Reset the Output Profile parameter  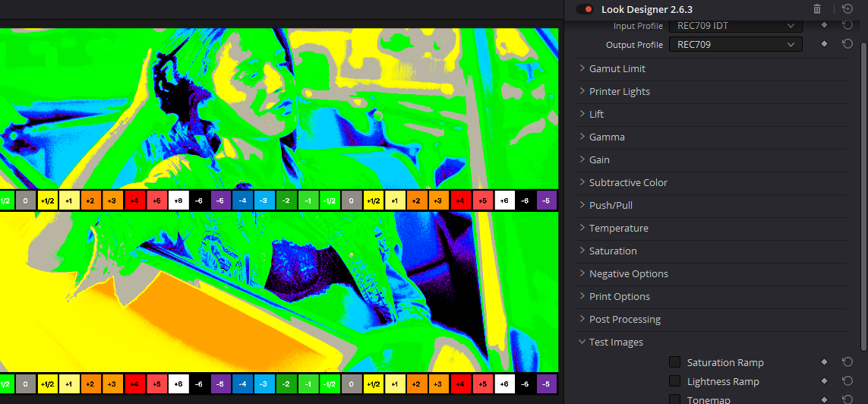[x=847, y=44]
